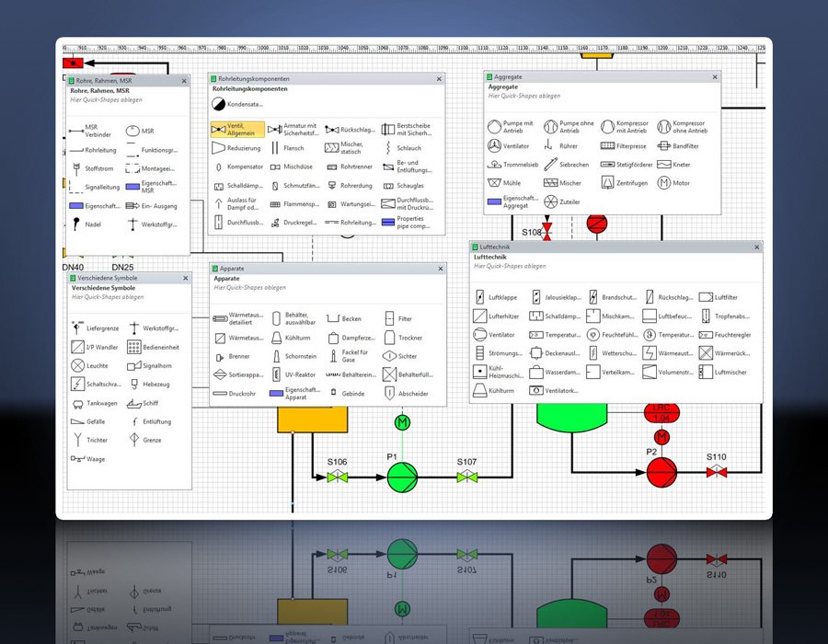Screen dimensions: 828x644
Task: Click the DN25 label on canvas
Action: coord(122,267)
